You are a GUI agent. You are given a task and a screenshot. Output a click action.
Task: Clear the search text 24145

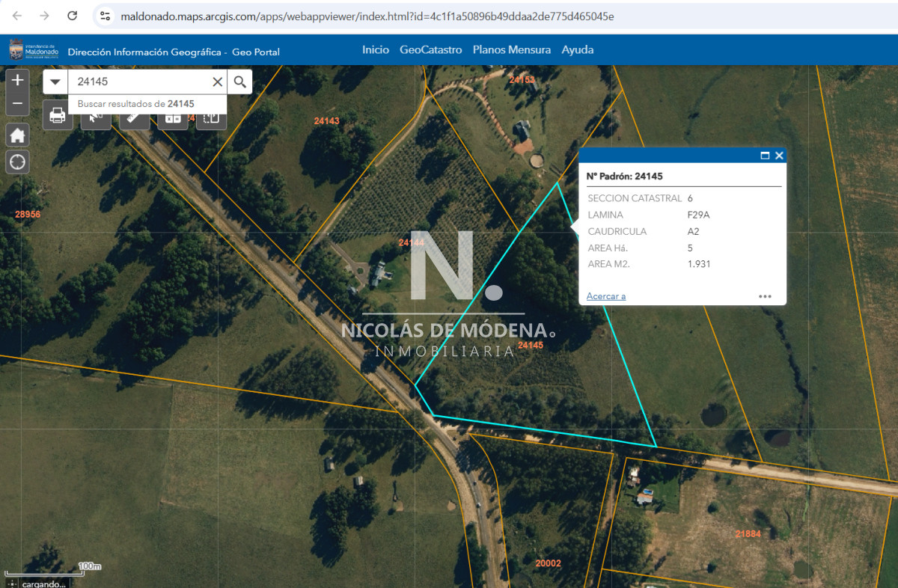(x=217, y=82)
